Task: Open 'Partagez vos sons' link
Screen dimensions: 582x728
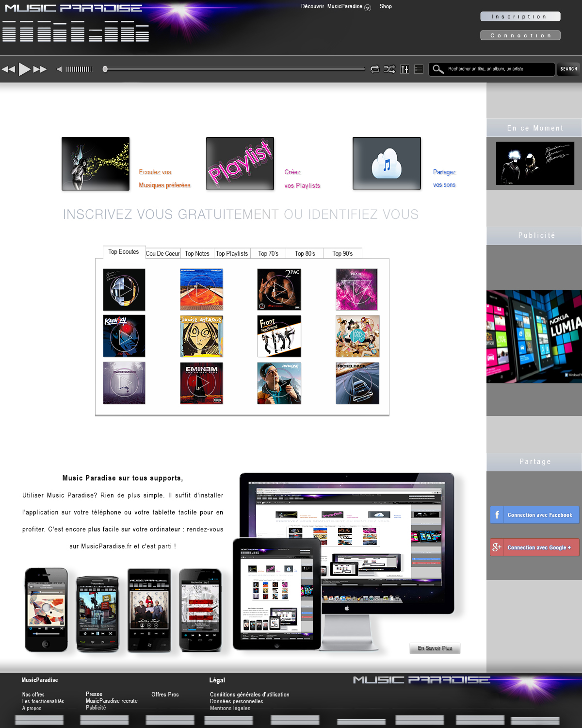Action: (x=444, y=178)
